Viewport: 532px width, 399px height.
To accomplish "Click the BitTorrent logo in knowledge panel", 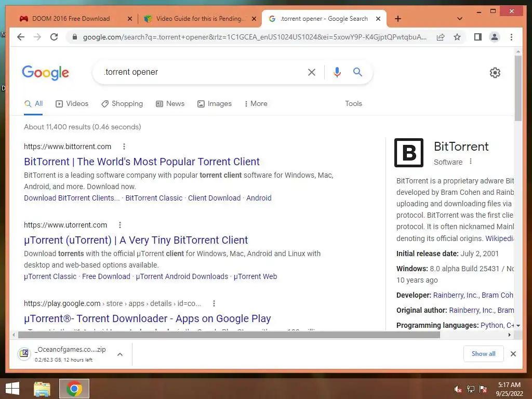I will pos(408,153).
